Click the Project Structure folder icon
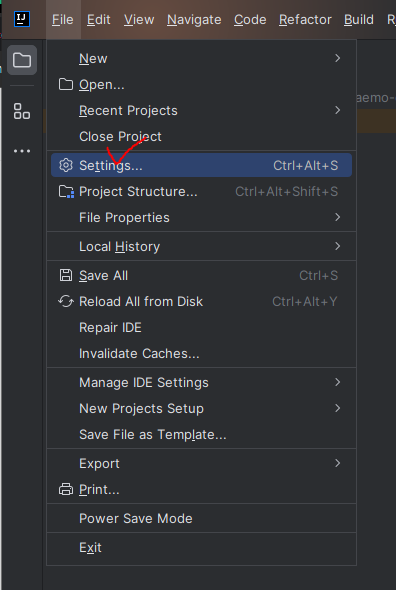The image size is (396, 590). [x=66, y=192]
